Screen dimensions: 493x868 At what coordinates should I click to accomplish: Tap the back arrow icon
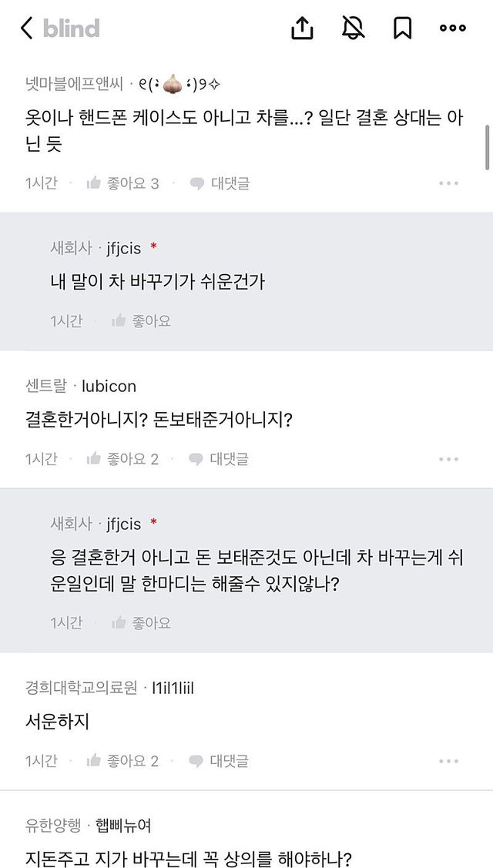(26, 28)
